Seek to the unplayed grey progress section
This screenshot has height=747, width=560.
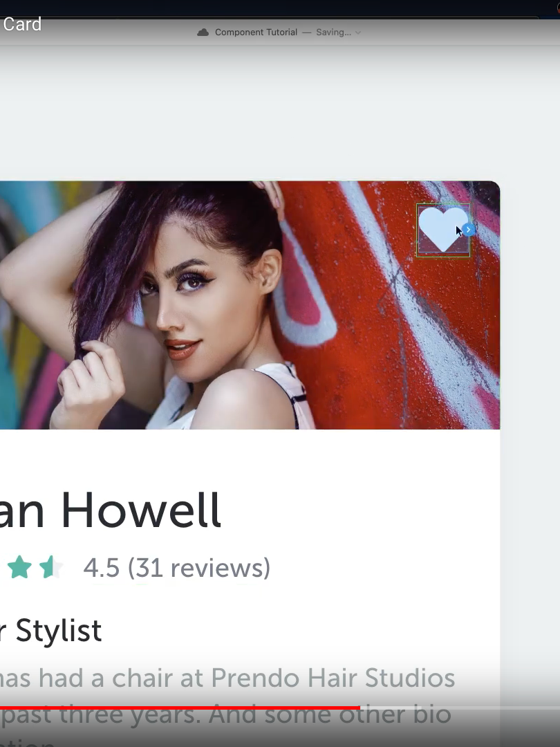tap(460, 708)
